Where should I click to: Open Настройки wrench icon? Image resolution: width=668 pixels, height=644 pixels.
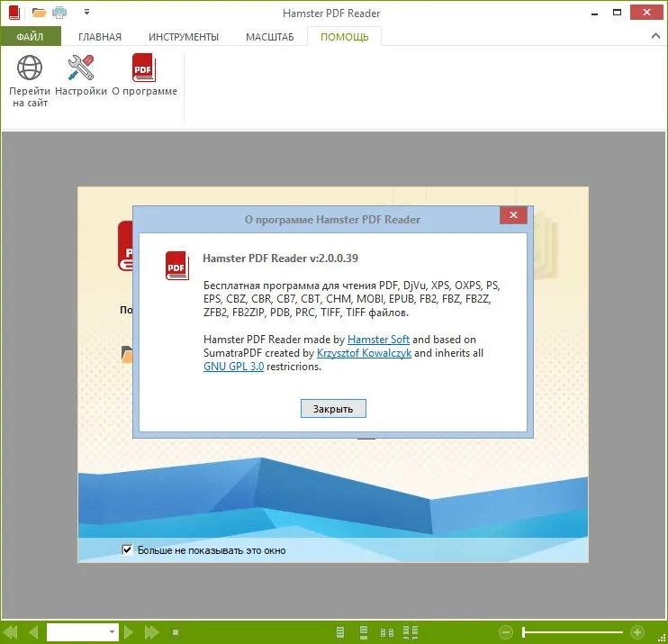coord(81,68)
